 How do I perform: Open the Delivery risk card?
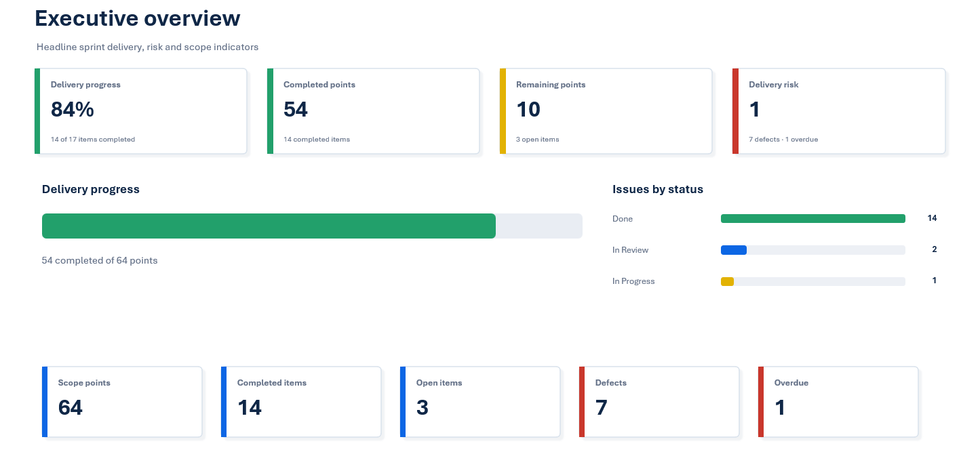pos(838,111)
